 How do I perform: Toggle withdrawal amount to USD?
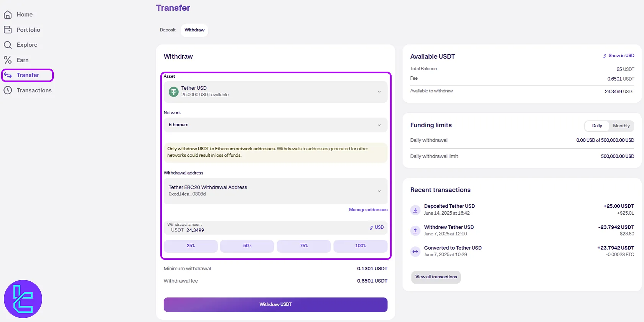(x=377, y=227)
